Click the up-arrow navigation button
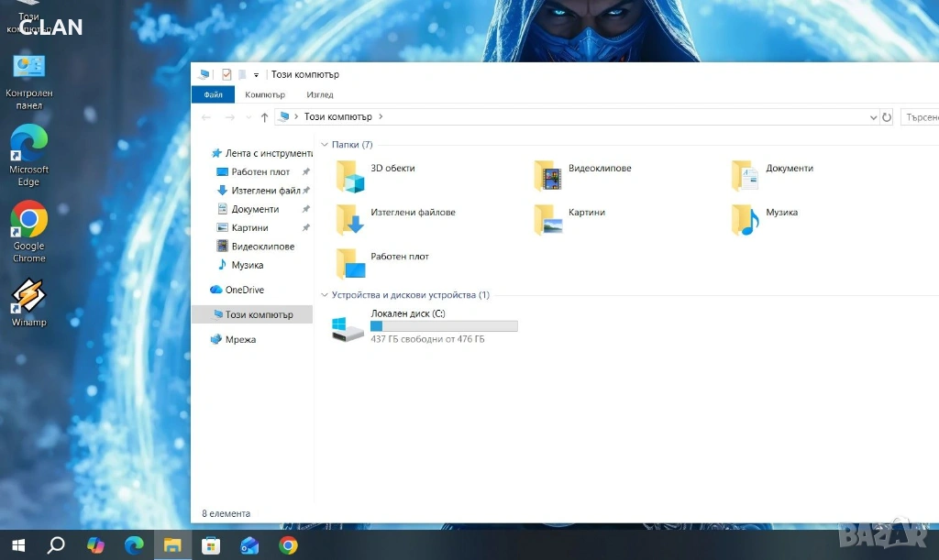 264,117
